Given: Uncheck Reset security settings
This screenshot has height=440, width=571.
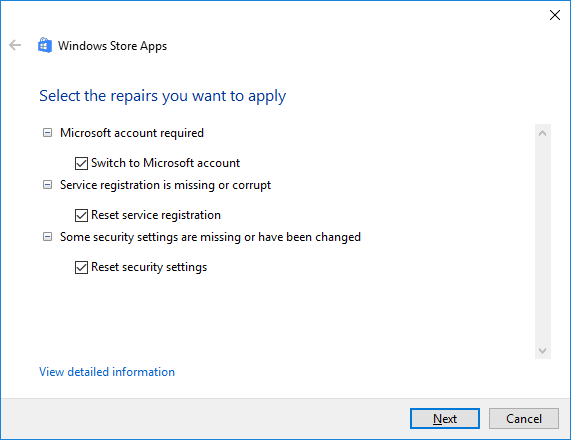Looking at the screenshot, I should (81, 267).
